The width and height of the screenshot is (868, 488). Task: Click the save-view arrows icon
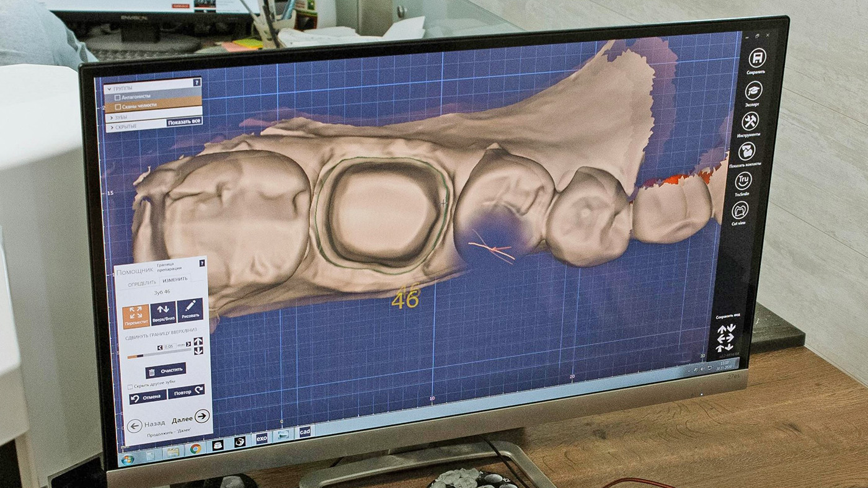pyautogui.click(x=726, y=339)
